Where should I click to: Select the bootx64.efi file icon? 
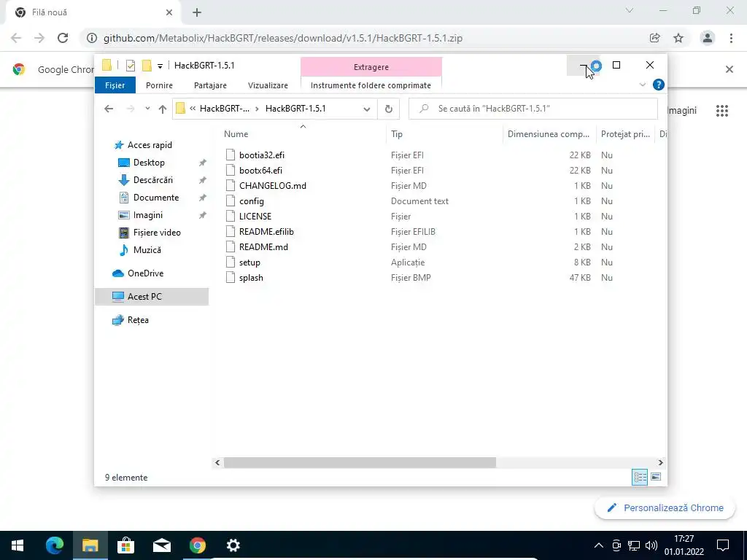pos(231,170)
